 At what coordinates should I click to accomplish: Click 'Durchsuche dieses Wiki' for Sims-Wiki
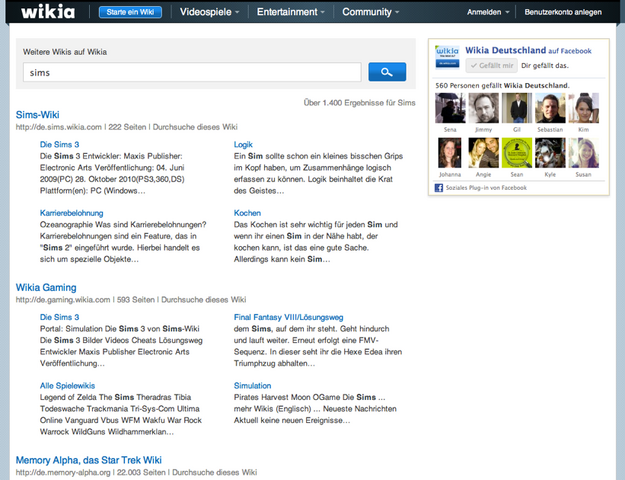pos(195,127)
